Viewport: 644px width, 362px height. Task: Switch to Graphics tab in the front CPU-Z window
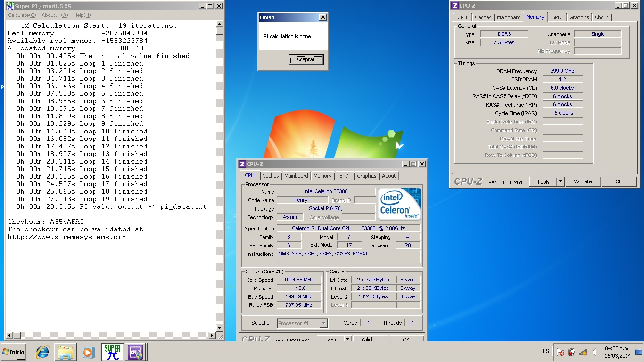pyautogui.click(x=367, y=176)
